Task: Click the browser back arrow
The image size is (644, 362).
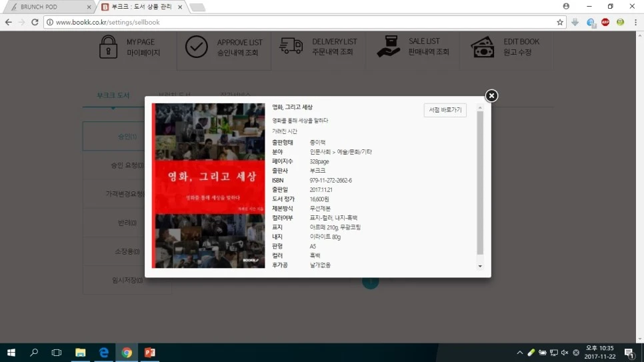Action: [x=9, y=22]
